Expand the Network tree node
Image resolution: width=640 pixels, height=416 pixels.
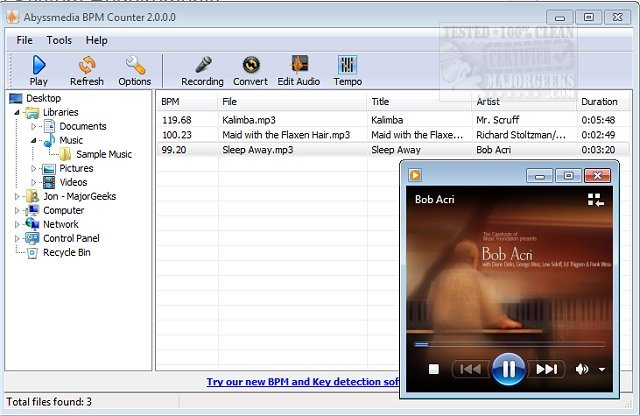(x=17, y=225)
